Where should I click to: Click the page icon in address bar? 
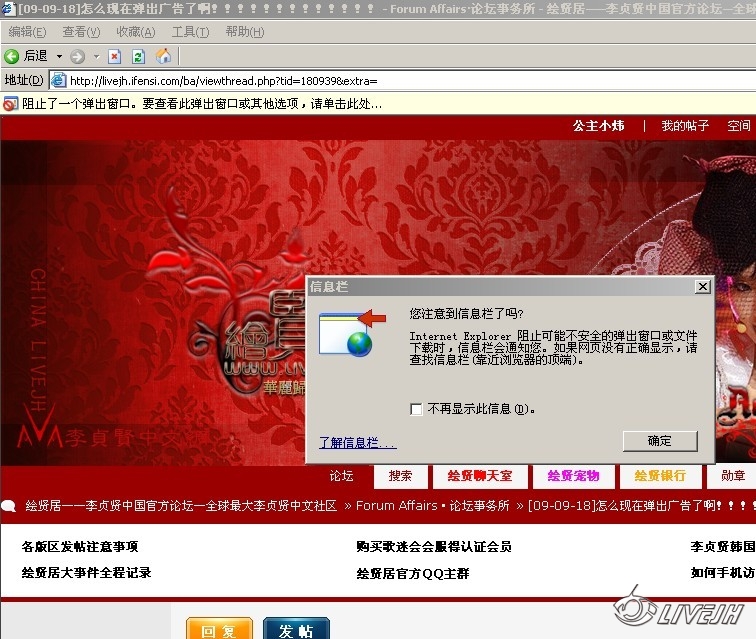(x=59, y=80)
